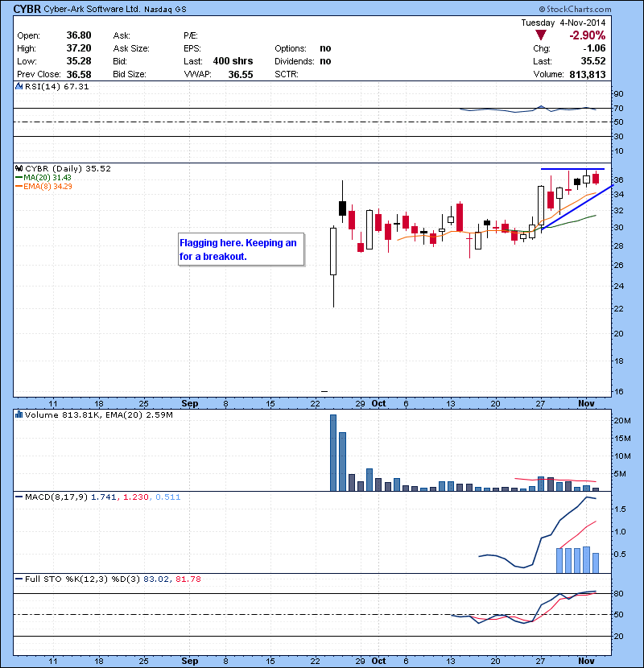Click the 90 RSI axis label
Viewport: 644px width, 668px height.
pyautogui.click(x=618, y=94)
